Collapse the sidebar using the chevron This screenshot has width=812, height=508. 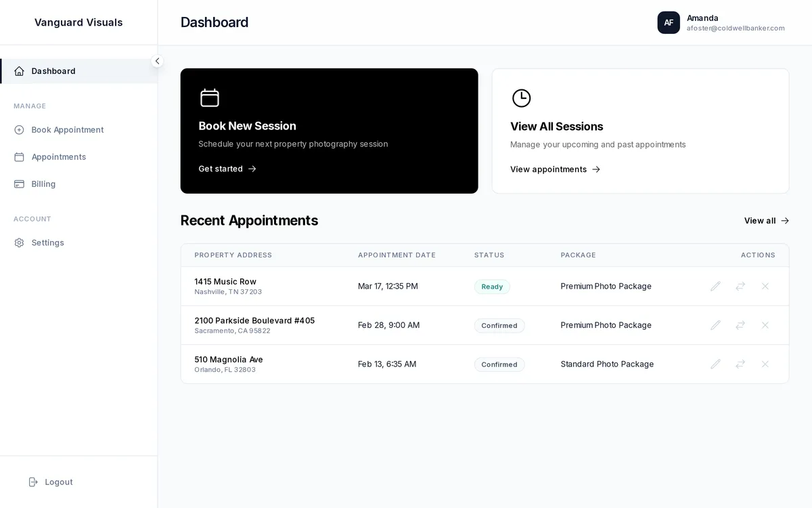point(157,60)
